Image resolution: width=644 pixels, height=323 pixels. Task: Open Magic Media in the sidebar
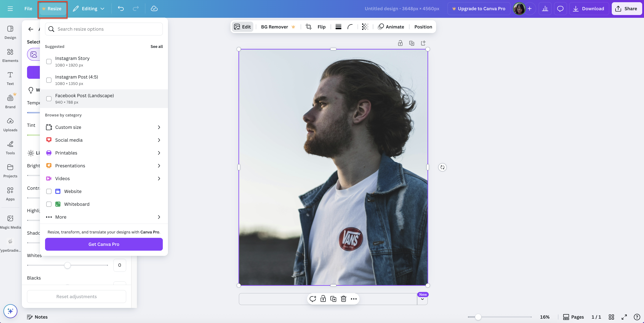[10, 221]
